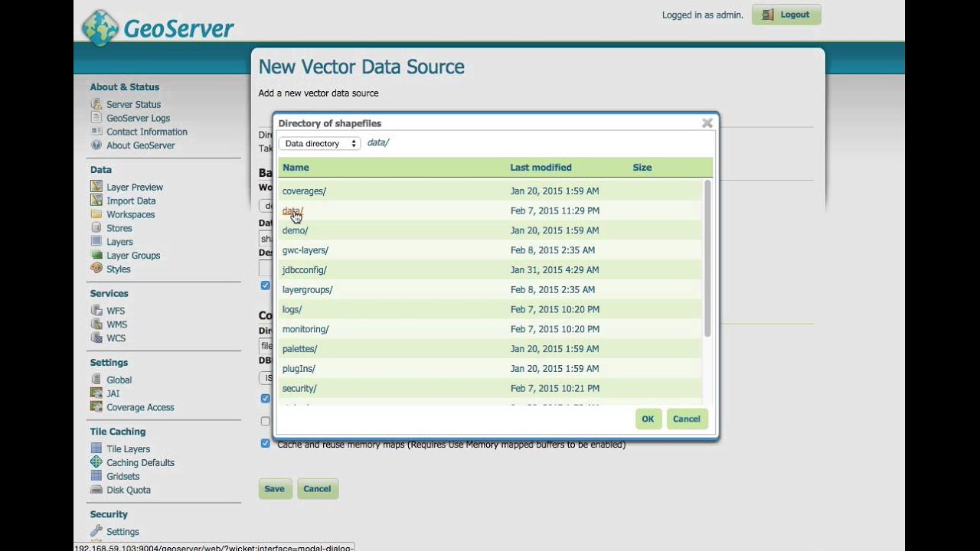Click the Gridsets icon
Image resolution: width=980 pixels, height=551 pixels.
click(x=96, y=476)
